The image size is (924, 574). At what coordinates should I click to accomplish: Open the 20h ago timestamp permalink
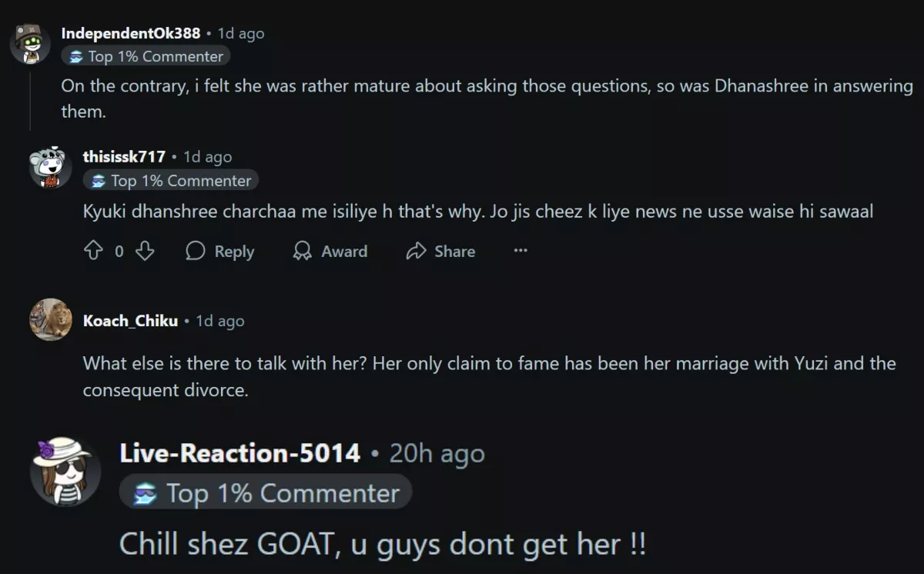click(437, 454)
